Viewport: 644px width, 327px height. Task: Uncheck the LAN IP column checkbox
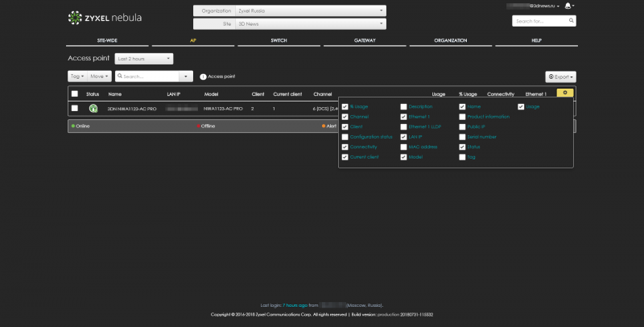(404, 137)
